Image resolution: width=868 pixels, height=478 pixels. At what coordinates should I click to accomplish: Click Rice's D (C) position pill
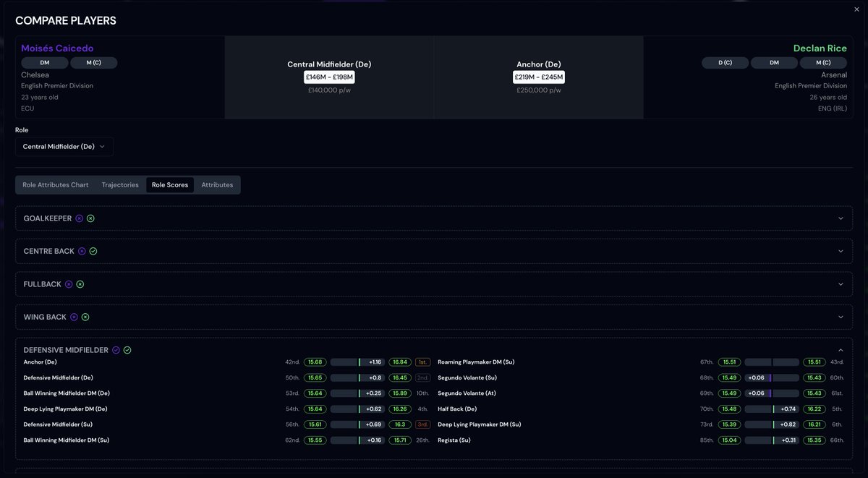[x=725, y=63]
